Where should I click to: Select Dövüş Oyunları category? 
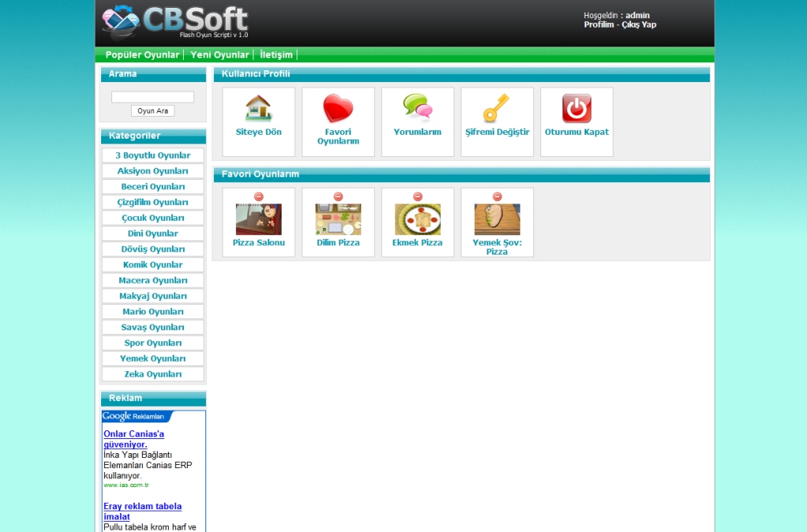(153, 249)
